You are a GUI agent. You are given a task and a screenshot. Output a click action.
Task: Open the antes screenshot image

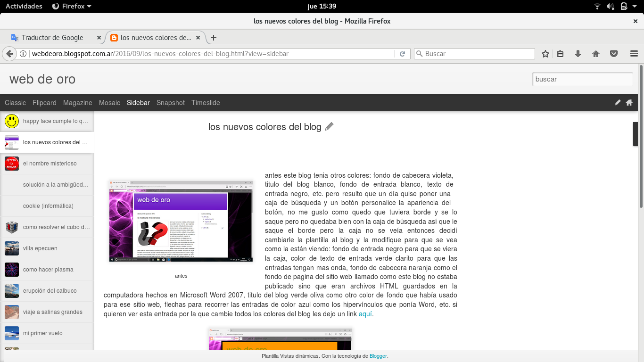point(181,221)
